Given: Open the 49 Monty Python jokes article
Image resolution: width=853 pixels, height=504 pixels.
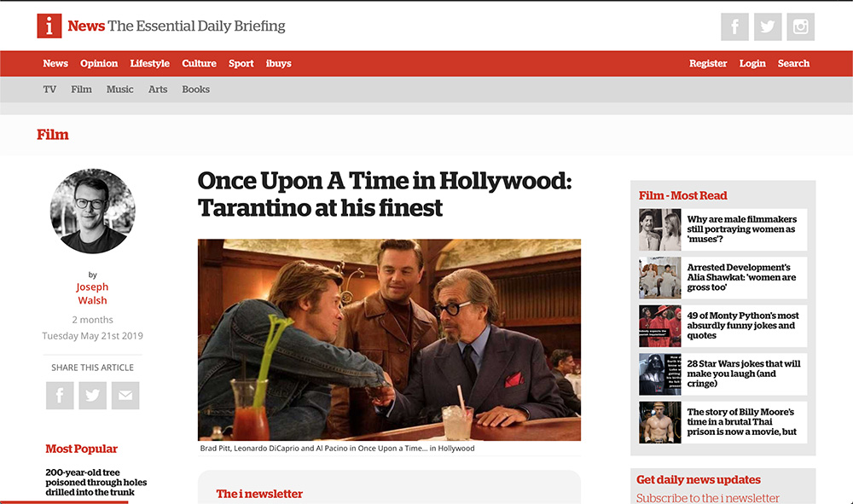Looking at the screenshot, I should (743, 325).
